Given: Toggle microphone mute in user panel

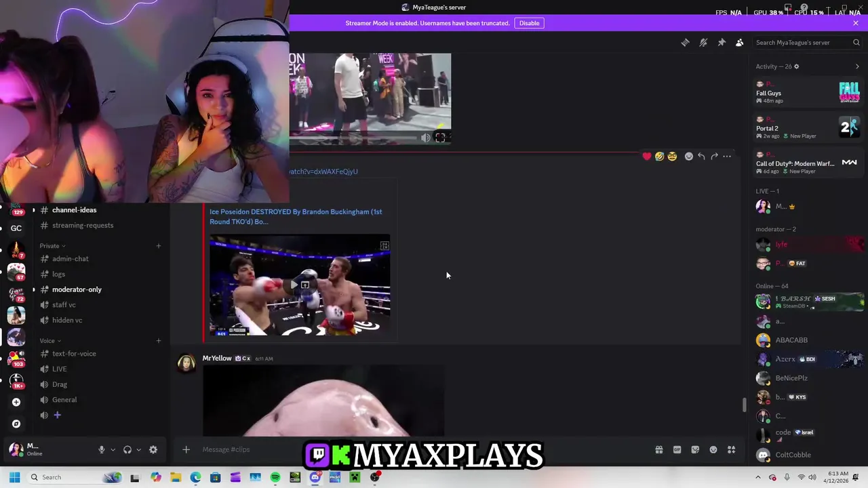Looking at the screenshot, I should 102,449.
